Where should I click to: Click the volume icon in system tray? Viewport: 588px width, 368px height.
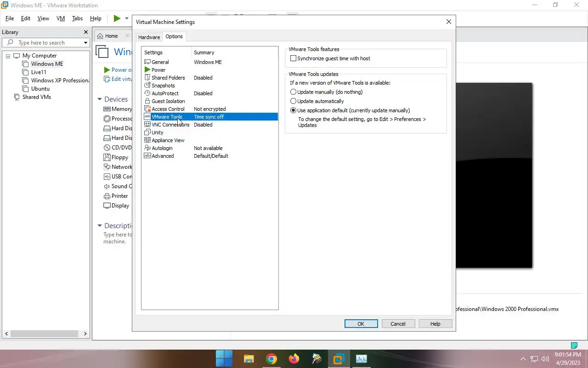point(545,359)
